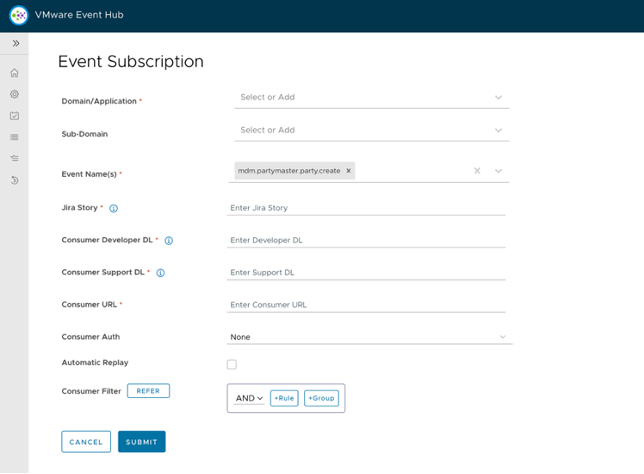644x474 pixels.
Task: Go to Home via sidebar icon
Action: [x=15, y=73]
